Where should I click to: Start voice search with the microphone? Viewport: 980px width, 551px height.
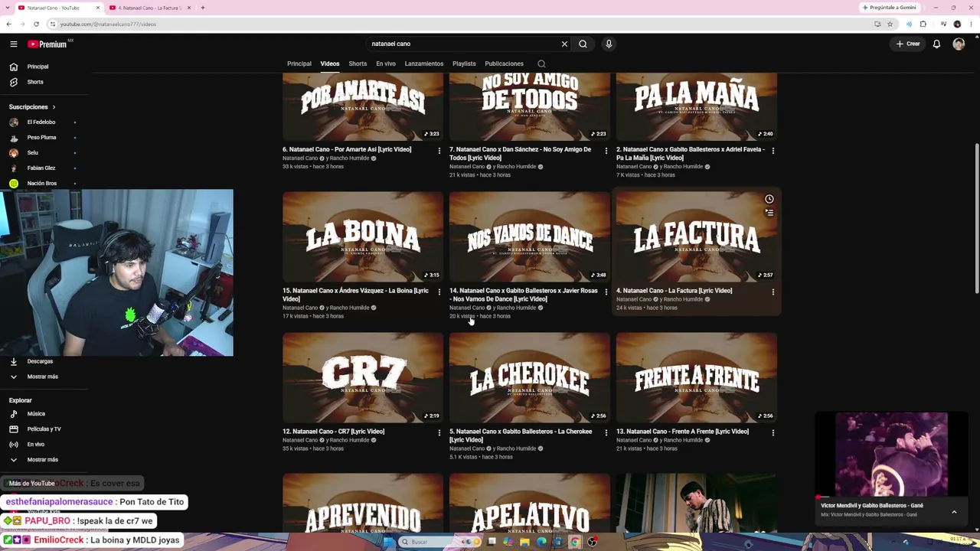[609, 44]
